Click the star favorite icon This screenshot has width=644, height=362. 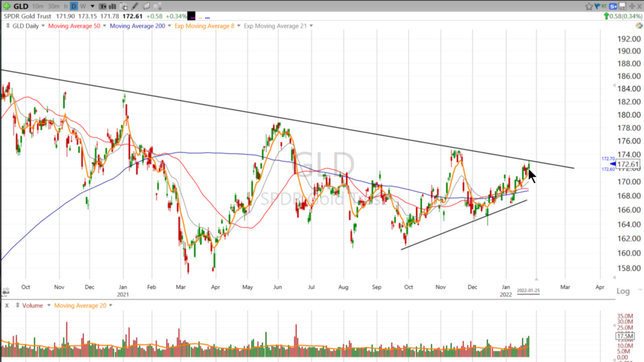tap(589, 6)
